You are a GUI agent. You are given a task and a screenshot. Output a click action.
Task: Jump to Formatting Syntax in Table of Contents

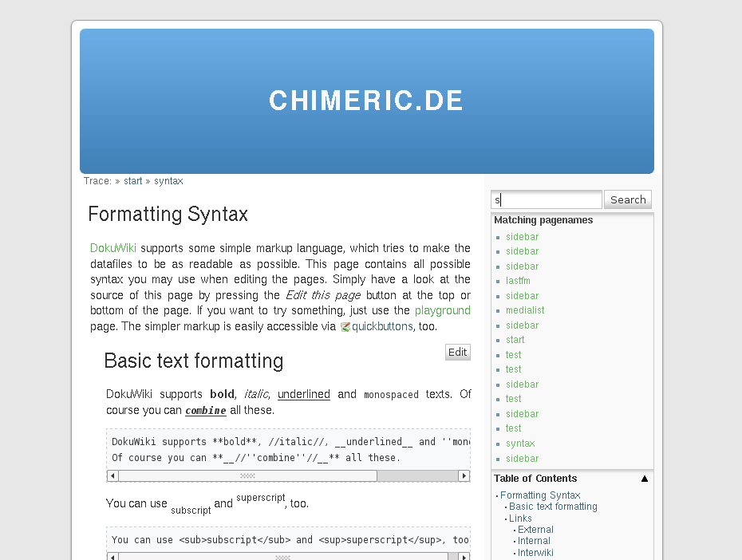pos(540,495)
